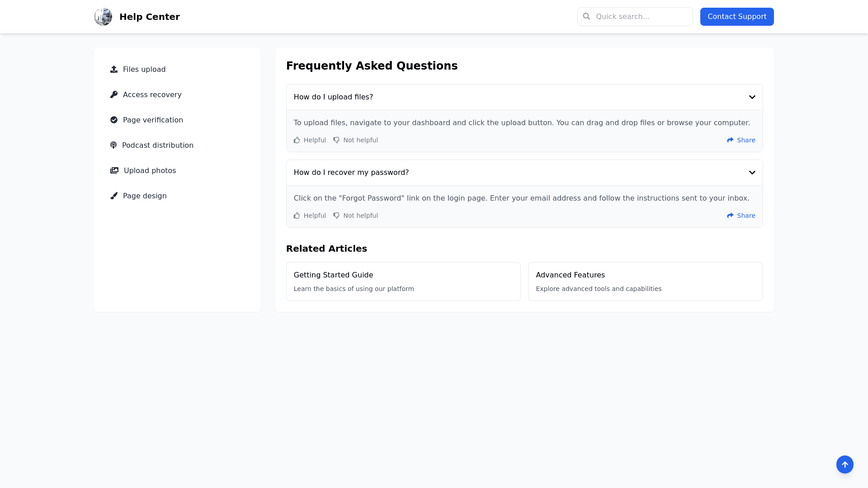Image resolution: width=868 pixels, height=488 pixels.
Task: Mark upload files answer as Helpful
Action: 310,140
